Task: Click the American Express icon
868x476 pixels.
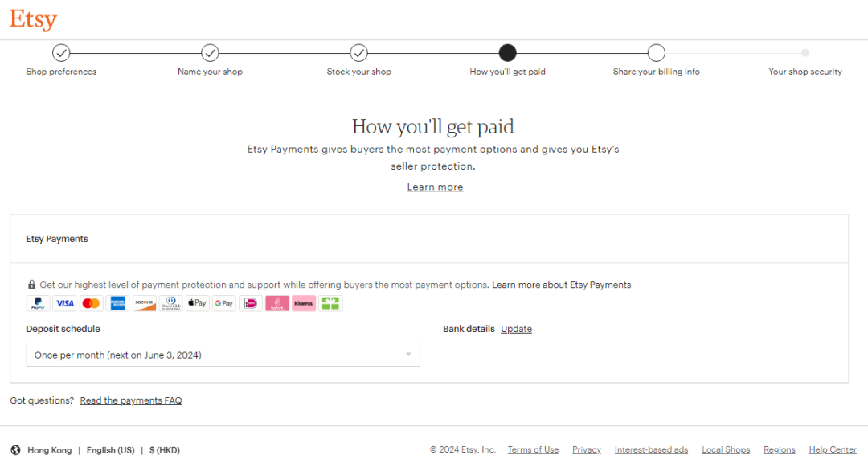Action: coord(118,303)
